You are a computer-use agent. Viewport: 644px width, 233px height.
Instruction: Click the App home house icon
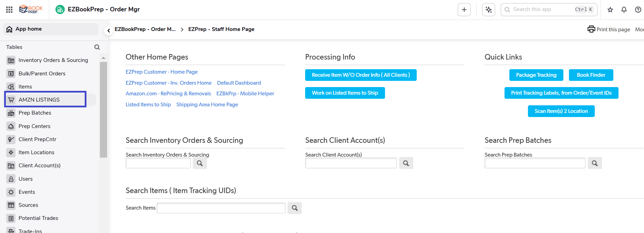(10, 29)
